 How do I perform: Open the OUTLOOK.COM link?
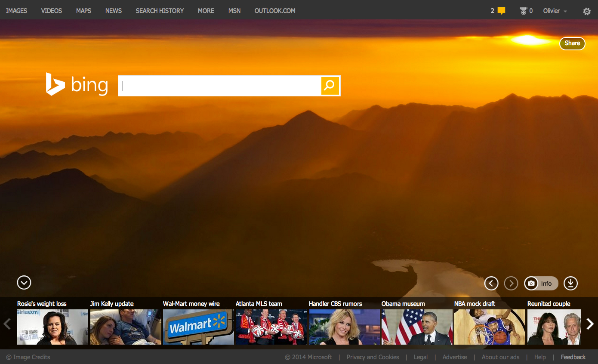click(275, 11)
